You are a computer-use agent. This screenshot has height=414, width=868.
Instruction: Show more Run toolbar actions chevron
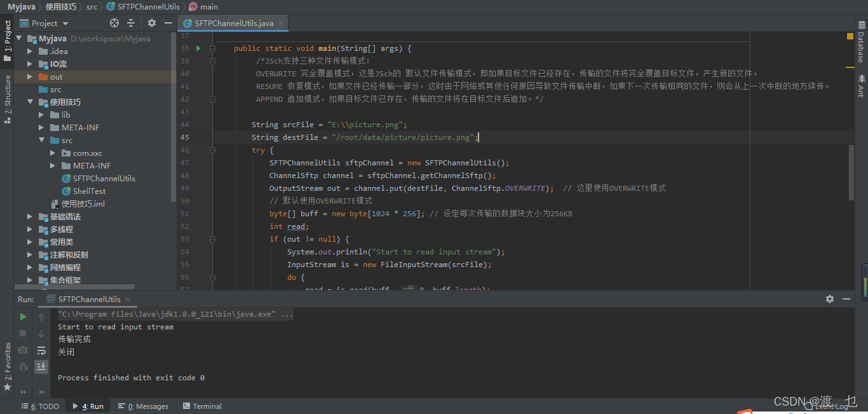click(23, 392)
